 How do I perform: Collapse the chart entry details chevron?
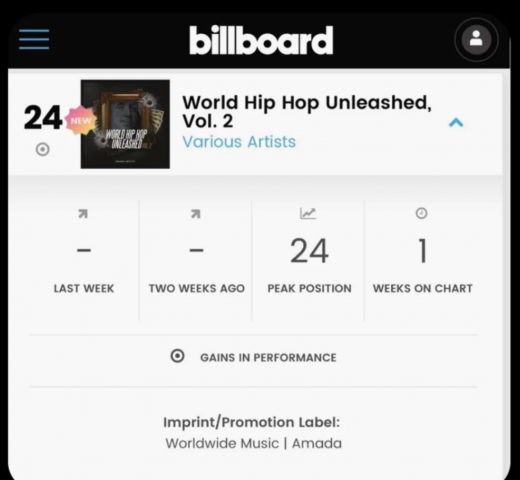(x=456, y=123)
